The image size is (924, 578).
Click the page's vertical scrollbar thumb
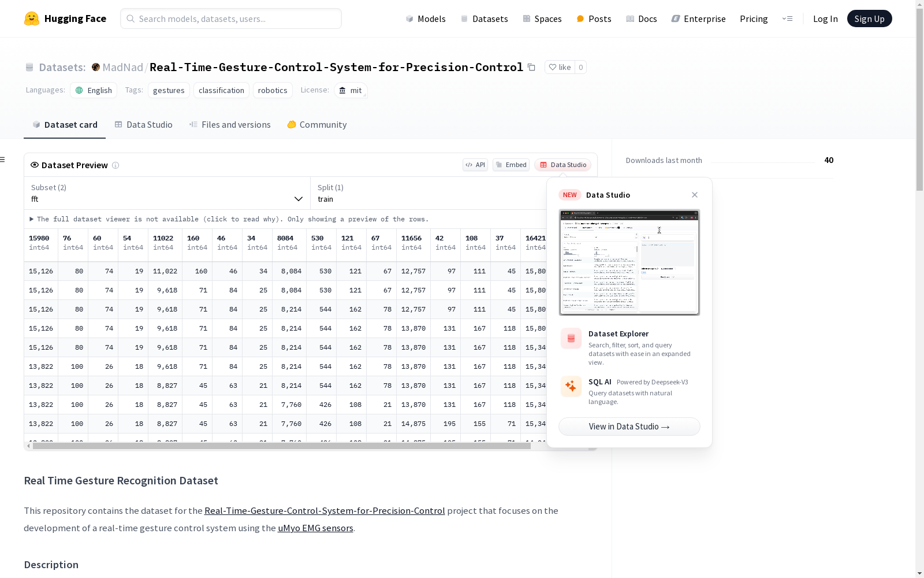[x=919, y=98]
